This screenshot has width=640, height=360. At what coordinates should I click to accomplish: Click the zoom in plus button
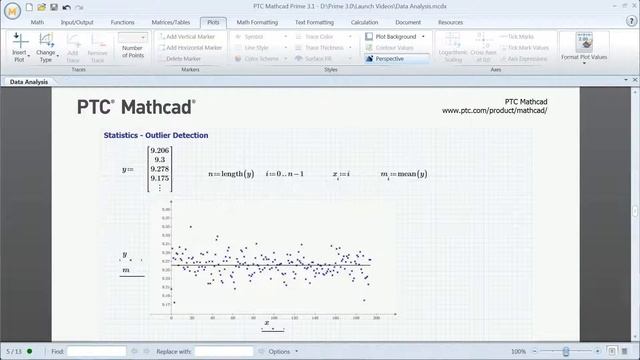[x=598, y=351]
